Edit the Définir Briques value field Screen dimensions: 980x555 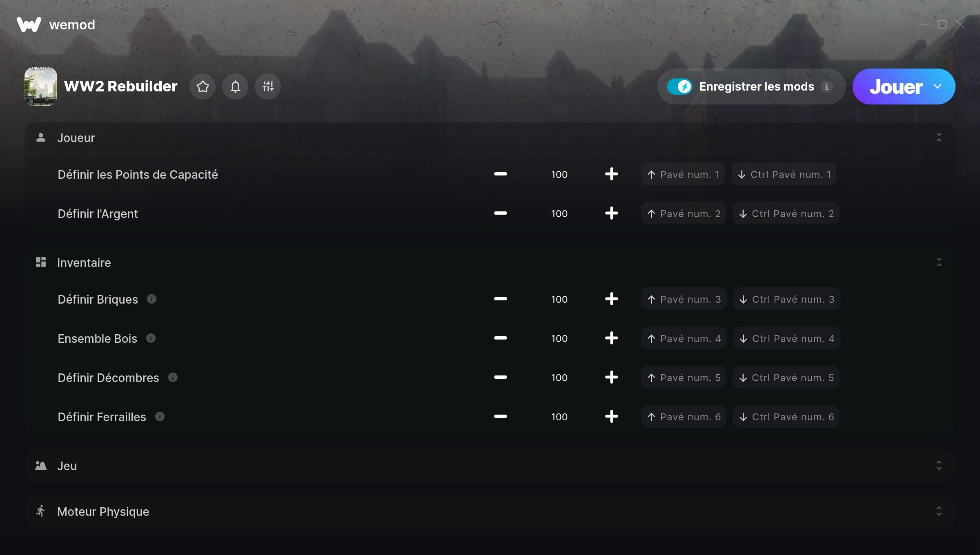pyautogui.click(x=559, y=299)
